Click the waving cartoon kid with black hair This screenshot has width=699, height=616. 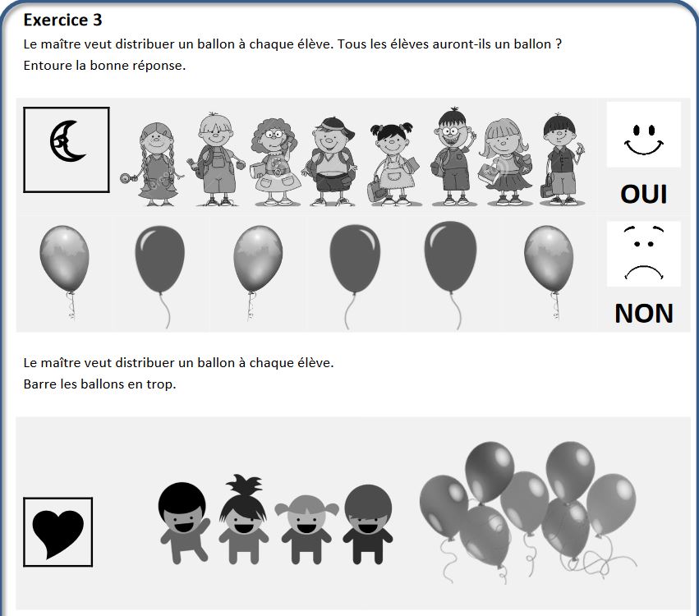click(x=184, y=523)
